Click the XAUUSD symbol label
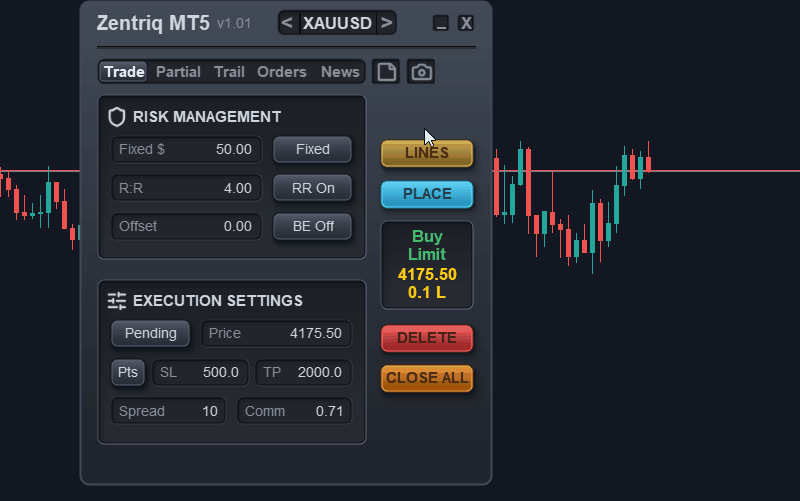Screen dimensions: 800x501 [337, 23]
